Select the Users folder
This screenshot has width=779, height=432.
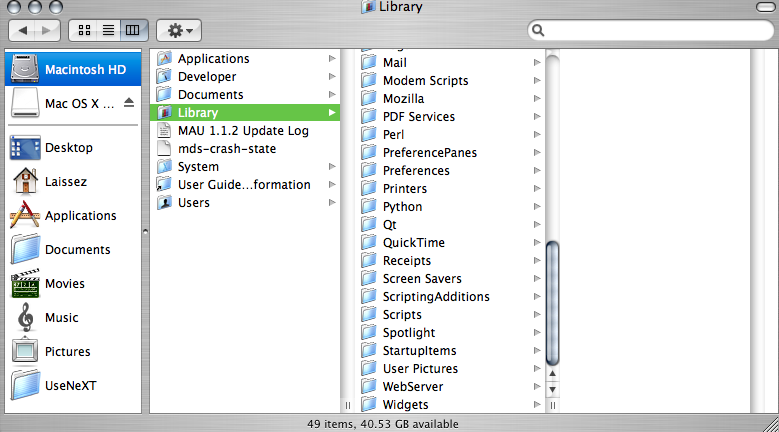point(245,203)
